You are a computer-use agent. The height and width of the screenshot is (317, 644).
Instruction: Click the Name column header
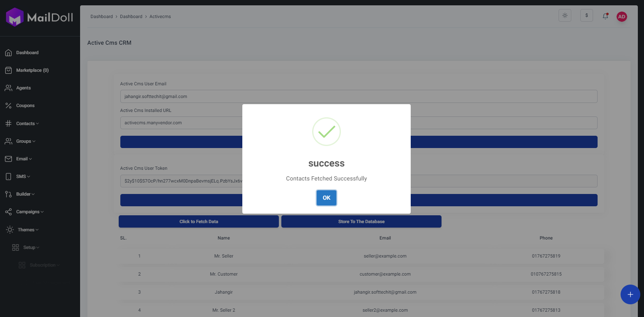click(x=224, y=238)
